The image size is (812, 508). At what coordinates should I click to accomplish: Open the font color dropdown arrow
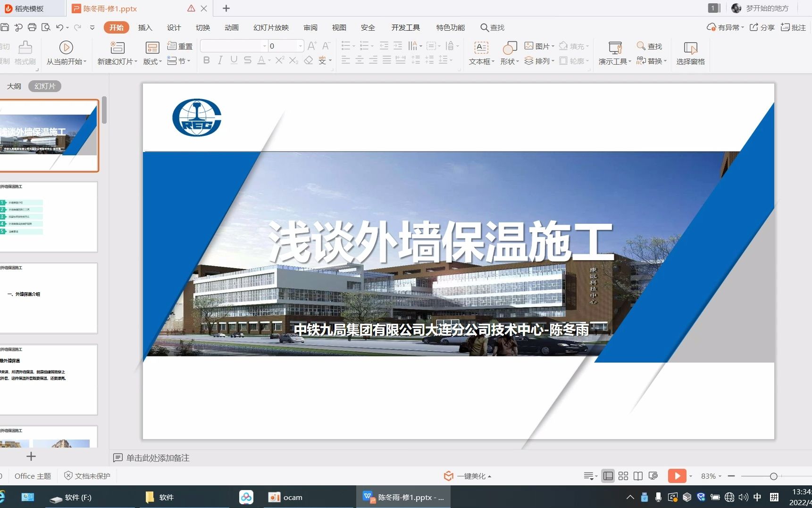pyautogui.click(x=269, y=60)
